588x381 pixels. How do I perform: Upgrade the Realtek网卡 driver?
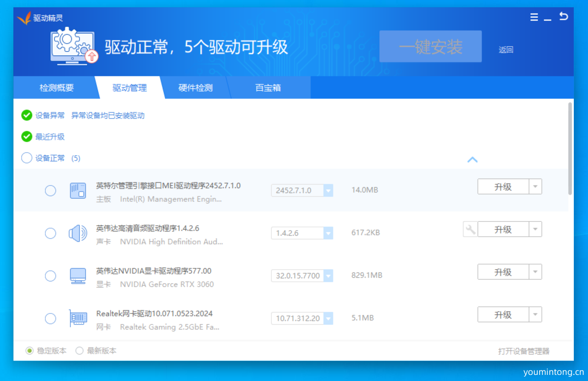503,314
